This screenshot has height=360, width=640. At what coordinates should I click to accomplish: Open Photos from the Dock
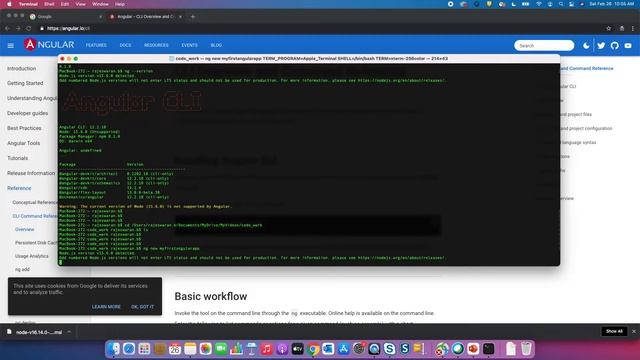pos(205,349)
